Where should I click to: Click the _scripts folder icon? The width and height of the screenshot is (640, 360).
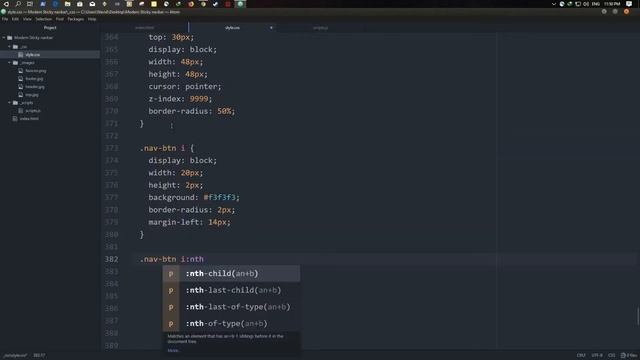click(x=16, y=103)
